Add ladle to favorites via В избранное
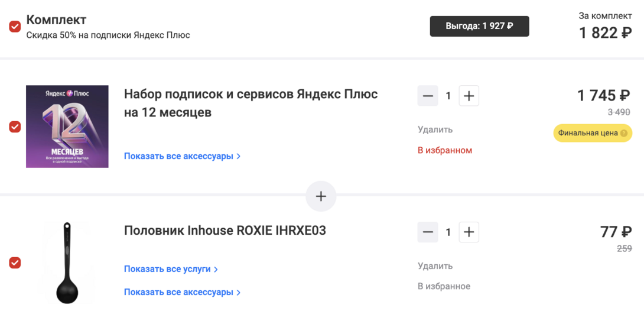The image size is (644, 324). click(444, 287)
